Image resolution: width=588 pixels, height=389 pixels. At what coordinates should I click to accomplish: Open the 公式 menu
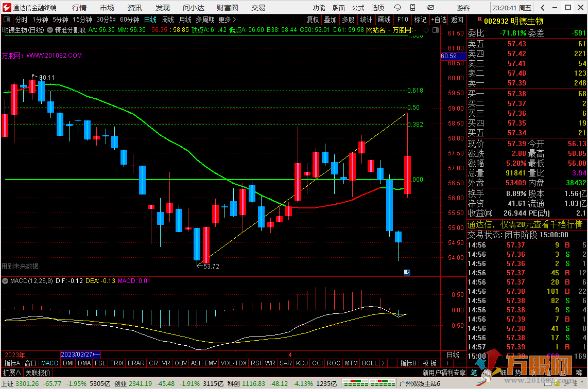point(358,8)
